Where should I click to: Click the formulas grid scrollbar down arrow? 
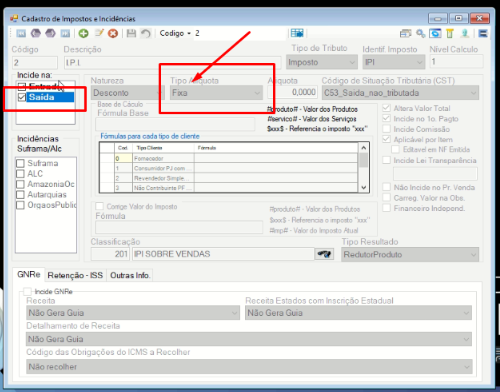tap(363, 188)
